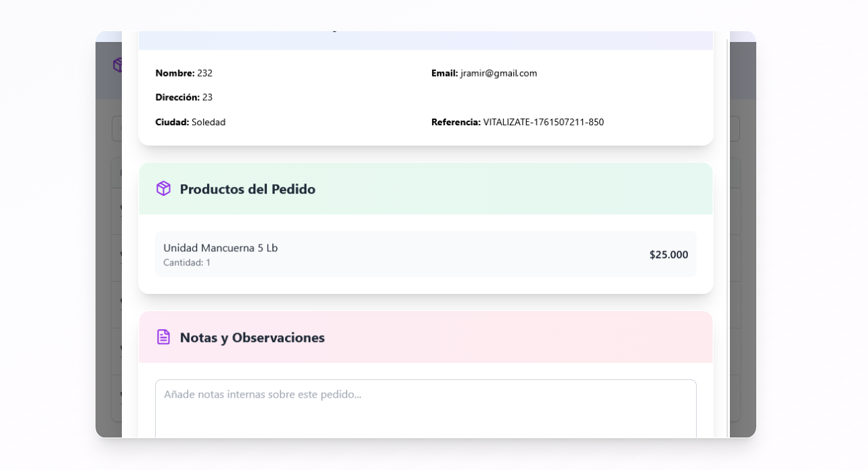Click the dimmed header backdrop right of the modal
This screenshot has height=470, width=868.
click(743, 71)
